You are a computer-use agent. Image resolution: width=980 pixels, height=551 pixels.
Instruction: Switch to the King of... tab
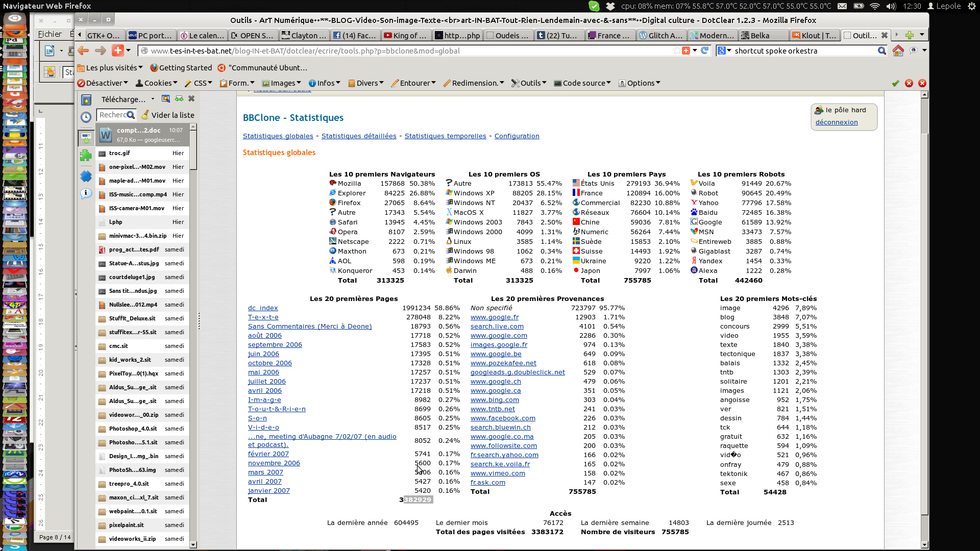(x=405, y=35)
